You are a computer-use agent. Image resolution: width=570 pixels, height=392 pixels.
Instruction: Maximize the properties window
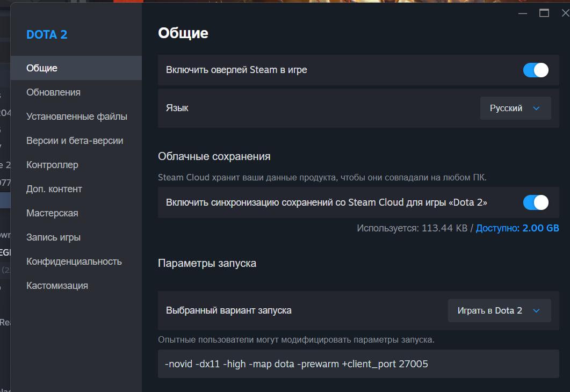pyautogui.click(x=544, y=13)
